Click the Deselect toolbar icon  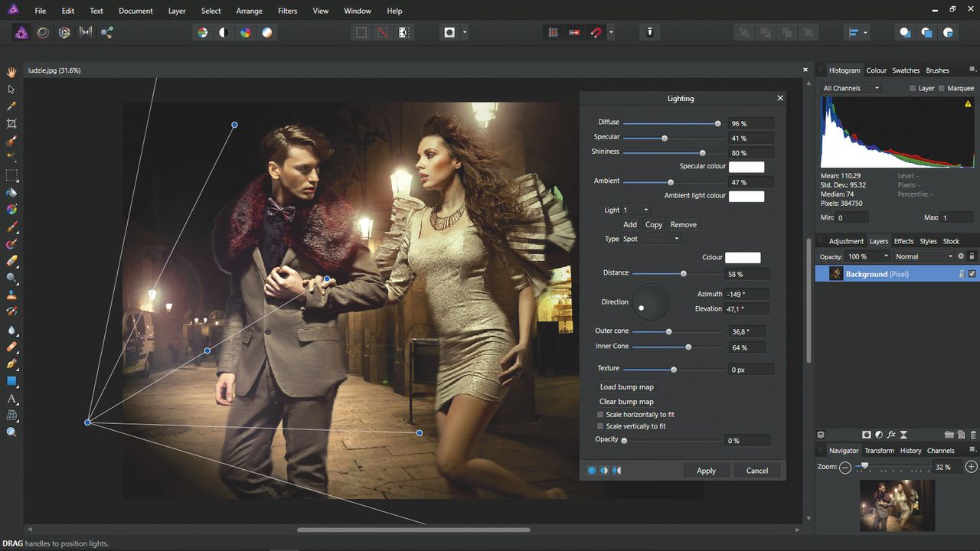coord(382,33)
